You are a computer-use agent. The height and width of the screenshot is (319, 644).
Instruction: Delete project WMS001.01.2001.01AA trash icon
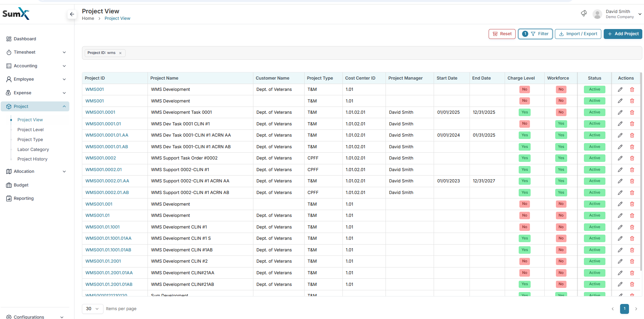632,273
